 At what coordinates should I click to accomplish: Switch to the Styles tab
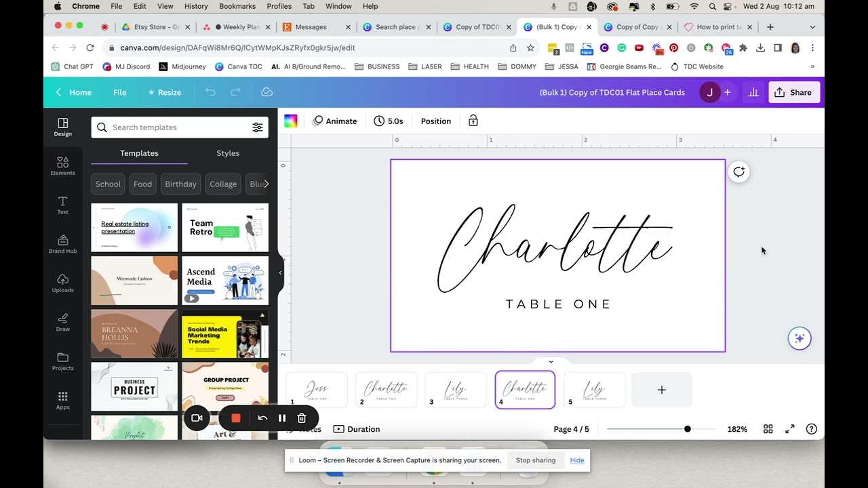click(228, 153)
